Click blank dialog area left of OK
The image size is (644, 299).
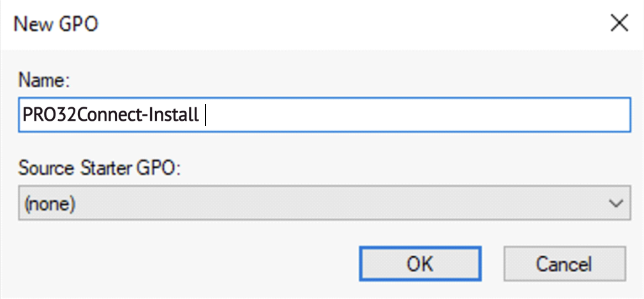coord(191,263)
